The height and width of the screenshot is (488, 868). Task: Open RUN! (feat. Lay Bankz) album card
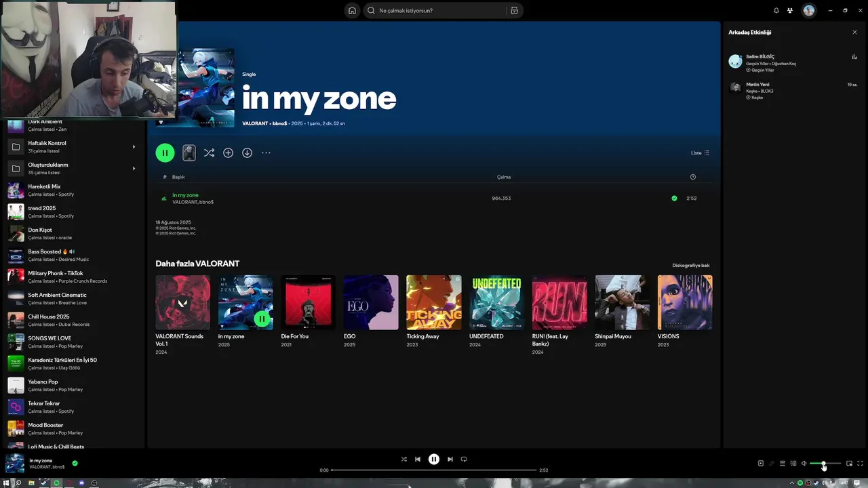[x=559, y=315]
